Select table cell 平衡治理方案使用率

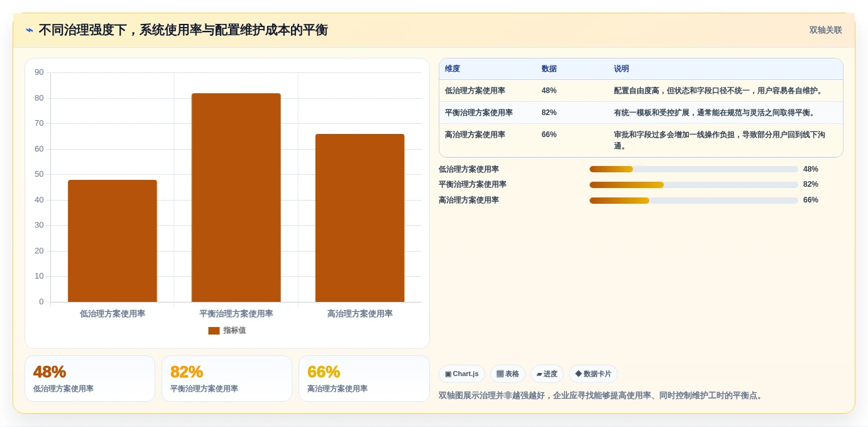pos(479,113)
